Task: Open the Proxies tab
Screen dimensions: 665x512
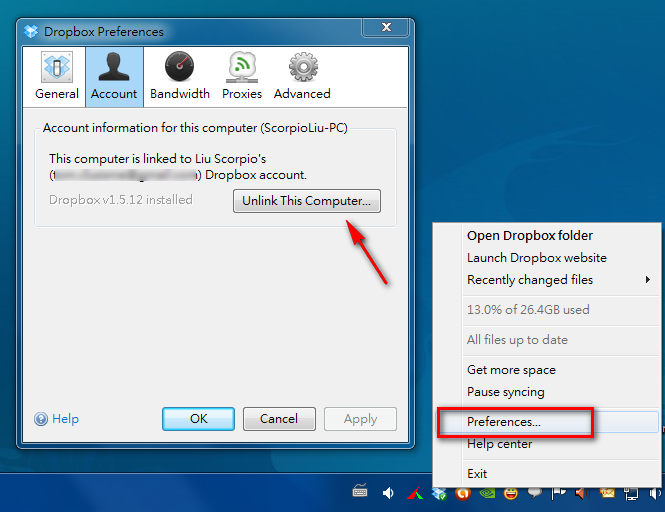Action: (242, 76)
